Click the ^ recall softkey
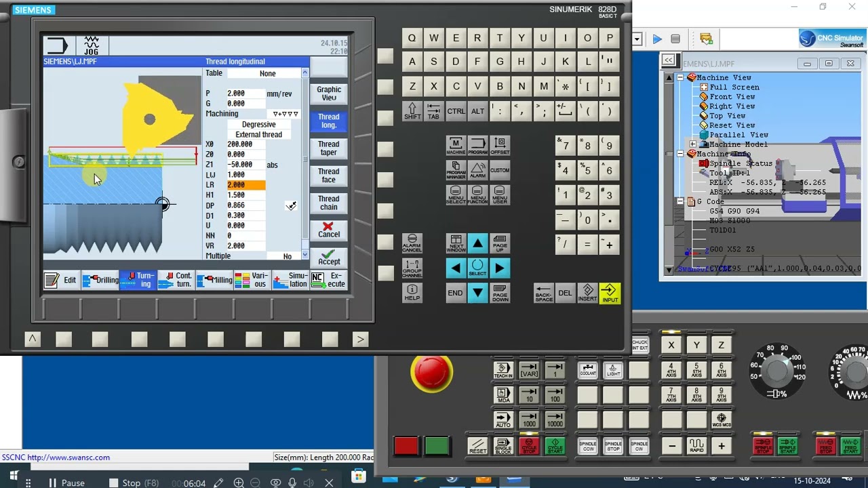Image resolution: width=868 pixels, height=488 pixels. (x=32, y=339)
